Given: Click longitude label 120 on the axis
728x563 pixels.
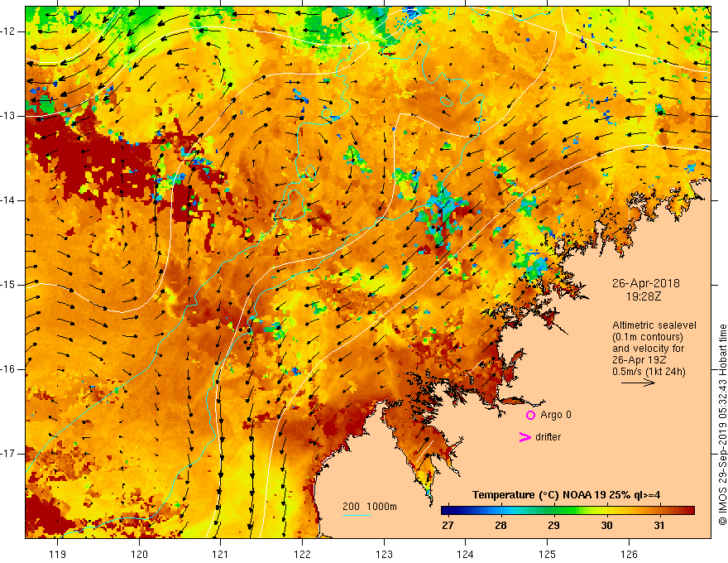Looking at the screenshot, I should tap(139, 554).
